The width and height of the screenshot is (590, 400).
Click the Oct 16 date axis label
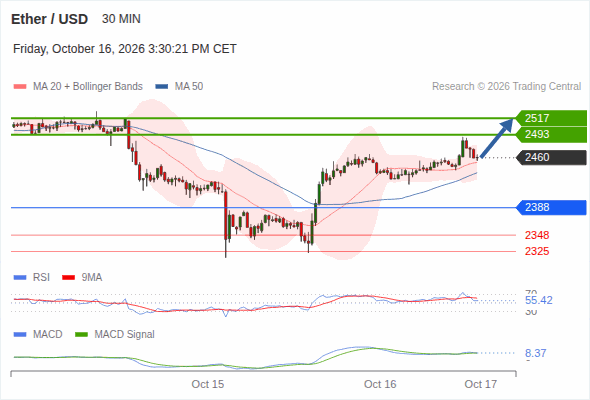pyautogui.click(x=380, y=384)
